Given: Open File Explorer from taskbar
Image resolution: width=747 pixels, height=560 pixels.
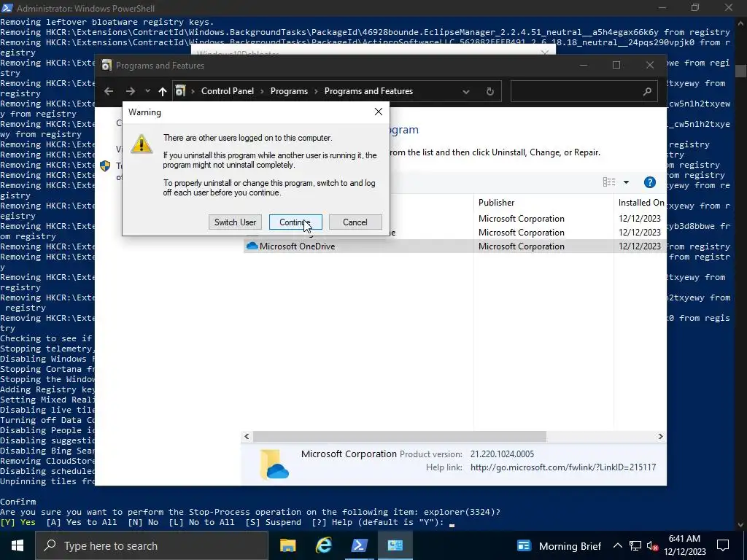Looking at the screenshot, I should (287, 545).
